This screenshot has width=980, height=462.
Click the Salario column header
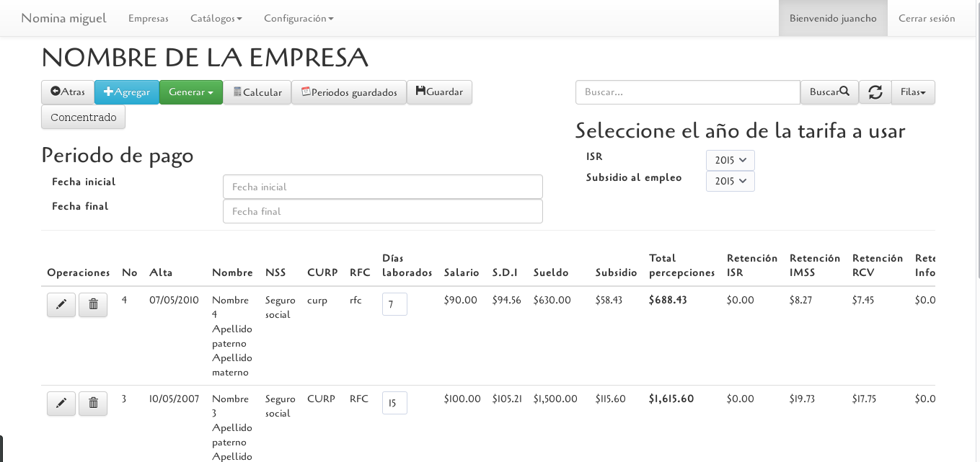(x=462, y=273)
